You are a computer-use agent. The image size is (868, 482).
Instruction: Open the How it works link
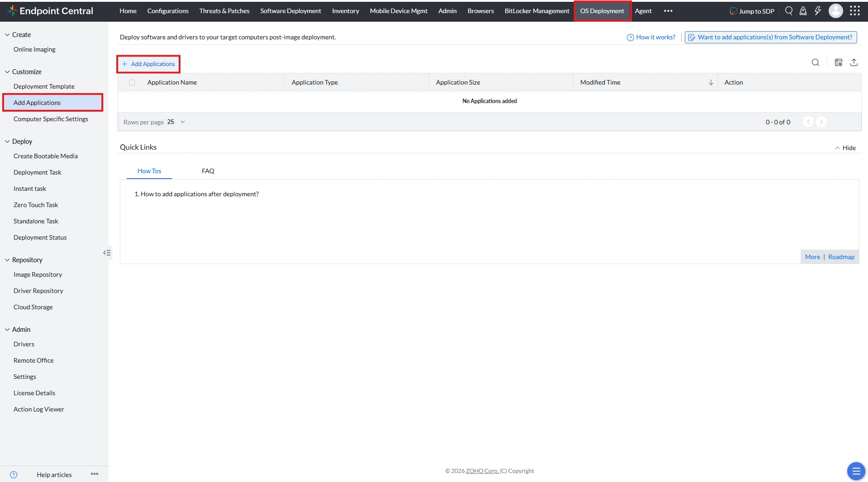point(655,38)
